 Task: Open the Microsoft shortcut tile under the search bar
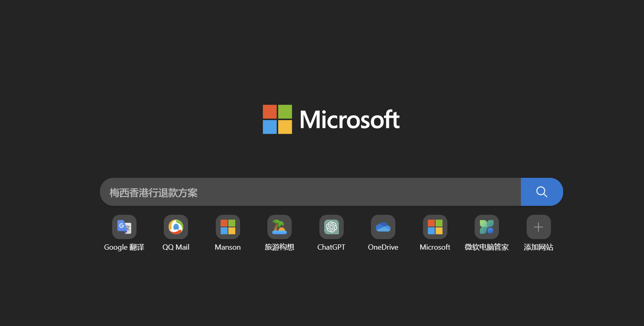coord(435,227)
